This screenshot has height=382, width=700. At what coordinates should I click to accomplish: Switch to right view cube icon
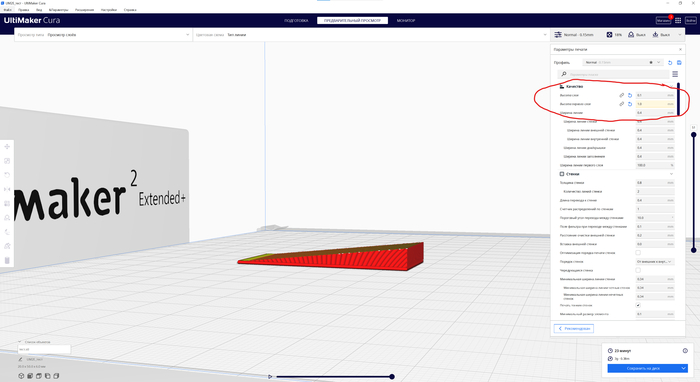[56, 376]
